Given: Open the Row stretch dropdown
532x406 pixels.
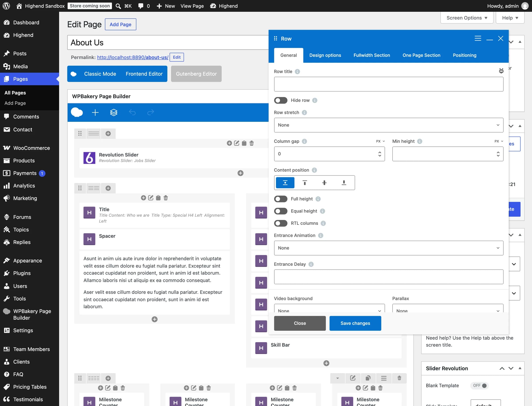Looking at the screenshot, I should point(389,125).
